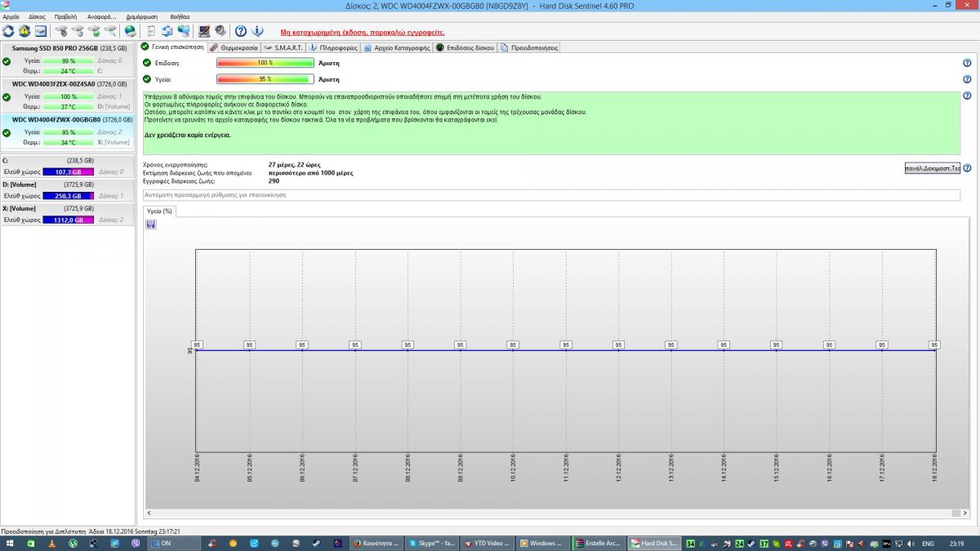980x551 pixels.
Task: Click the monitor icon in the toolbar
Action: [204, 31]
